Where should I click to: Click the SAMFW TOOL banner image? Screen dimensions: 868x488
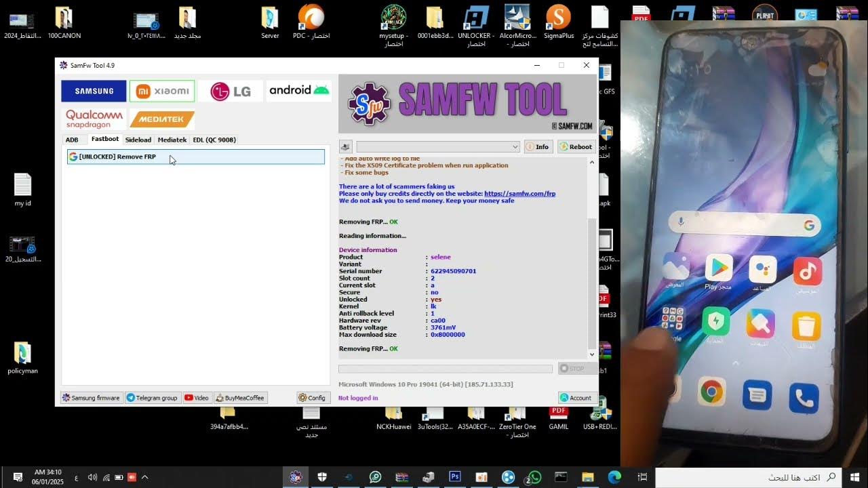tap(467, 103)
